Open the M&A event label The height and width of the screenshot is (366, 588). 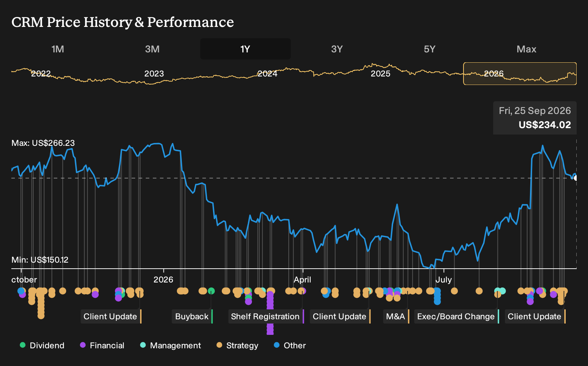point(396,316)
